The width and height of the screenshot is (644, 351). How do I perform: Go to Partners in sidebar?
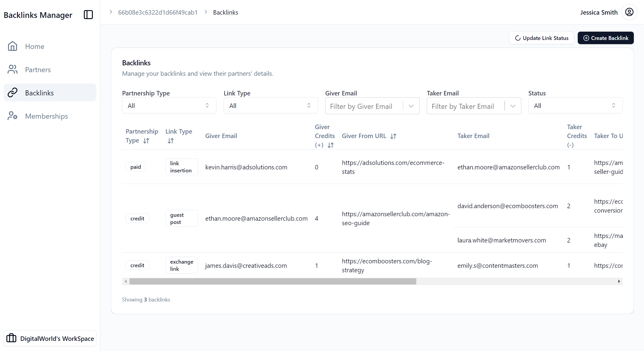point(38,69)
